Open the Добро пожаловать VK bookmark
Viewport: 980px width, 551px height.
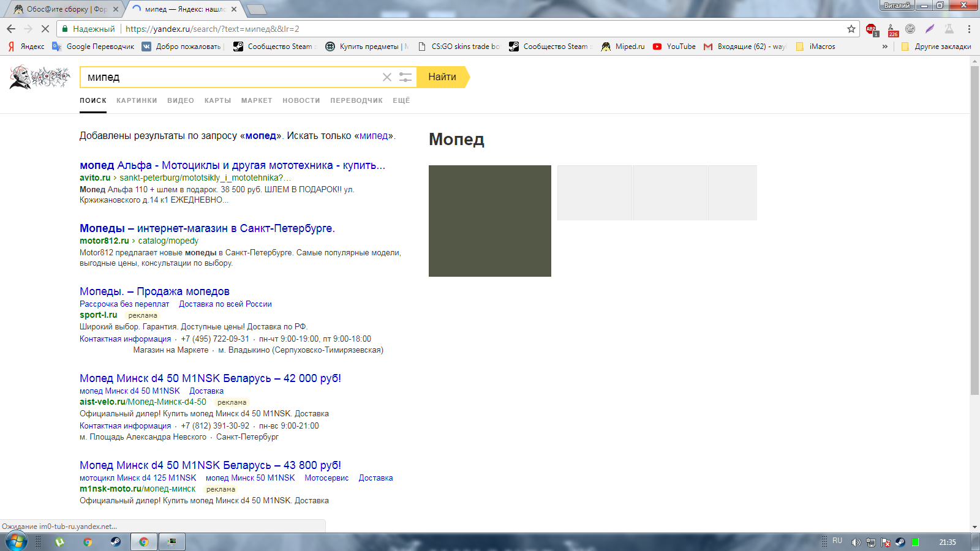pyautogui.click(x=183, y=47)
